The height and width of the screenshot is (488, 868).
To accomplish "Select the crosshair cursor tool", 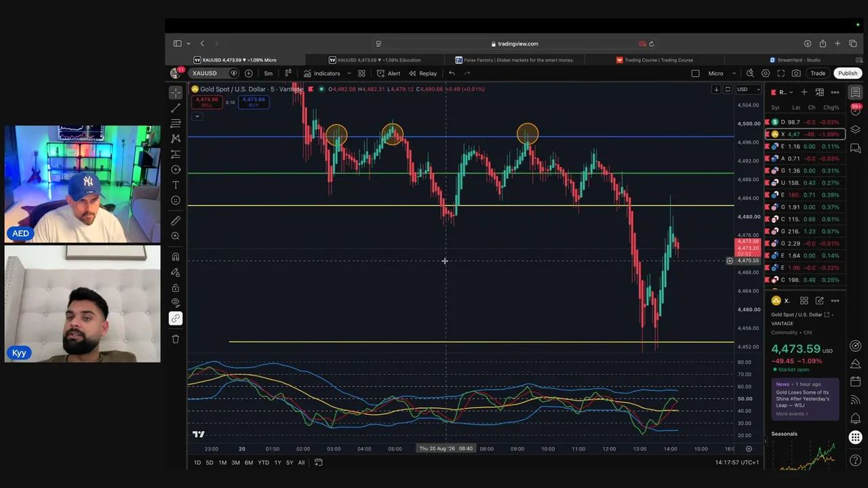I will pyautogui.click(x=176, y=92).
